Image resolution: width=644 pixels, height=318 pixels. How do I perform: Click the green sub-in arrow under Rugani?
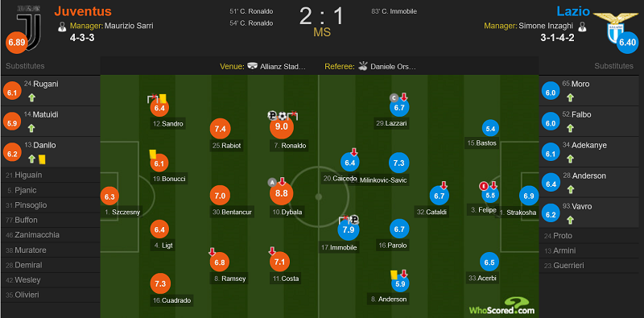point(32,97)
